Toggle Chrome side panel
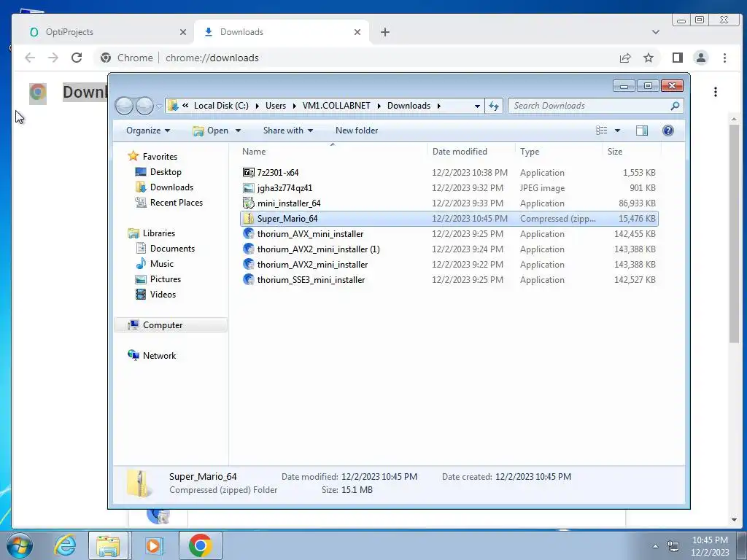 (x=677, y=58)
